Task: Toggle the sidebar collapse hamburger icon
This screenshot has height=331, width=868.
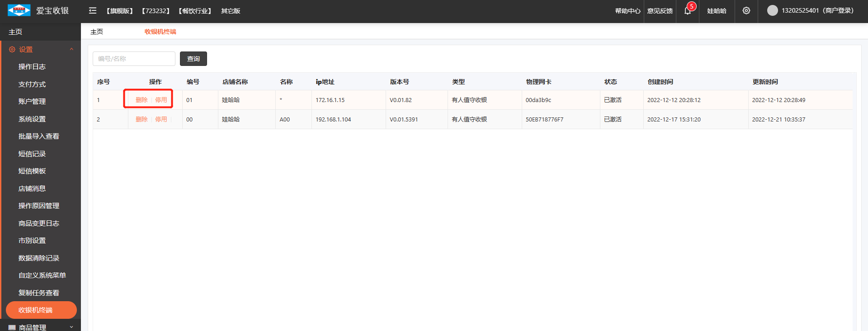Action: pyautogui.click(x=93, y=10)
